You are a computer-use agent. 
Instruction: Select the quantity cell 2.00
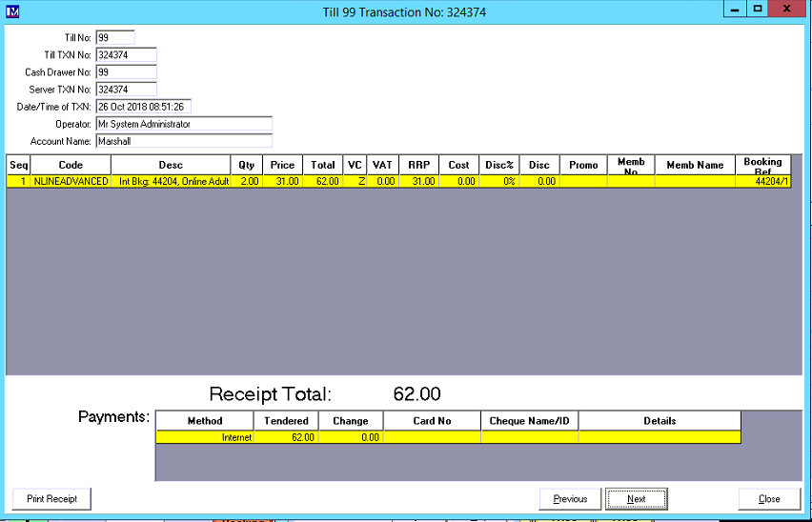[247, 181]
